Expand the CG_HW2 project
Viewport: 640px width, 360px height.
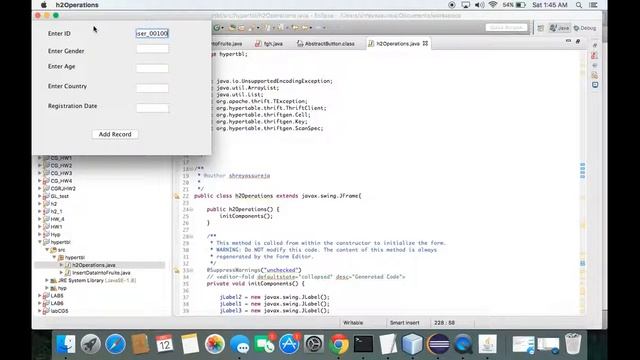click(x=40, y=165)
